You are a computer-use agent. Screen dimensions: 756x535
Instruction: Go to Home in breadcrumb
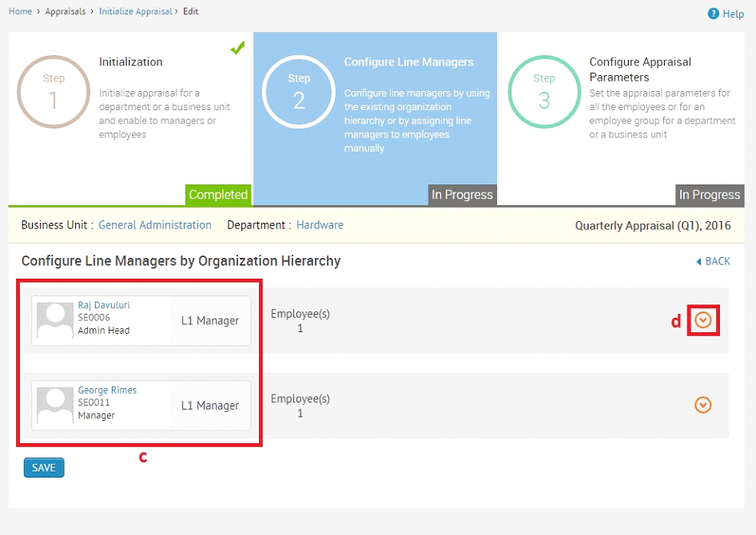pyautogui.click(x=20, y=11)
